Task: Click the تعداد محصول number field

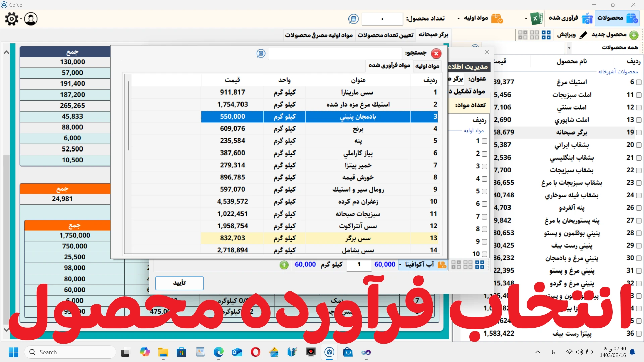Action: (x=382, y=19)
